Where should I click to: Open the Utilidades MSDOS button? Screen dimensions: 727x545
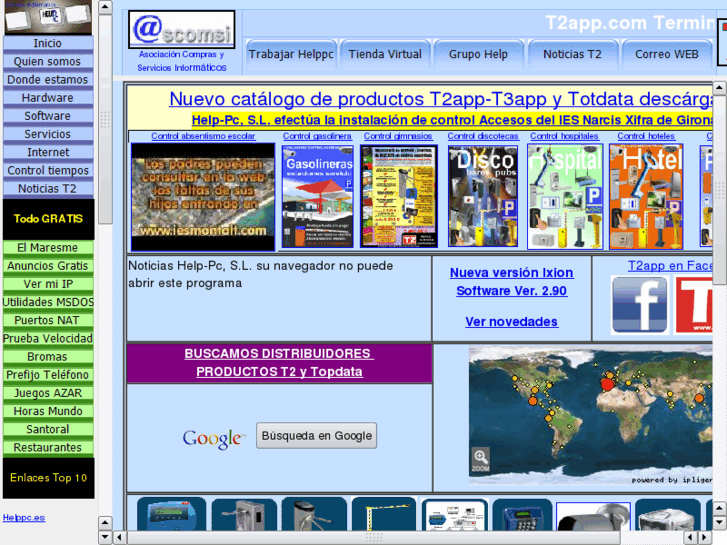pos(48,302)
